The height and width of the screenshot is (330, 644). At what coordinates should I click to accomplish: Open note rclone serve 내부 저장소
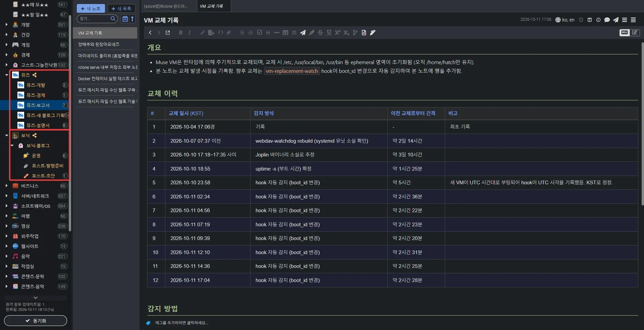point(105,67)
